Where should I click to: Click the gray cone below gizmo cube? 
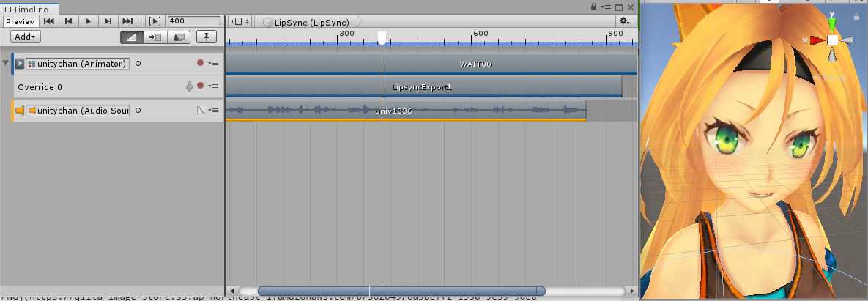[833, 54]
